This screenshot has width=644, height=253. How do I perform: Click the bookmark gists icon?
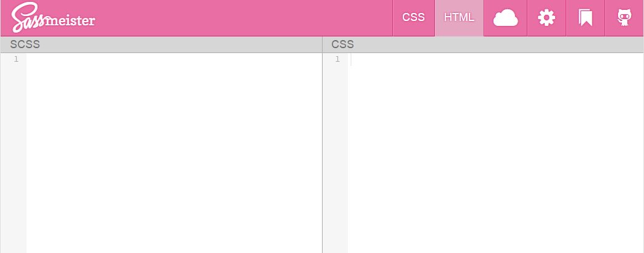click(x=585, y=18)
